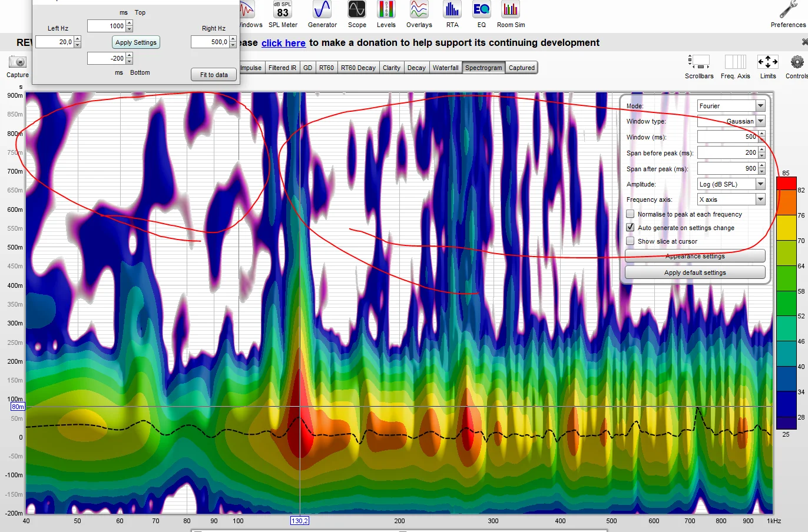Click the yellow 70 dB colour scale band
808x532 pixels.
tap(786, 228)
